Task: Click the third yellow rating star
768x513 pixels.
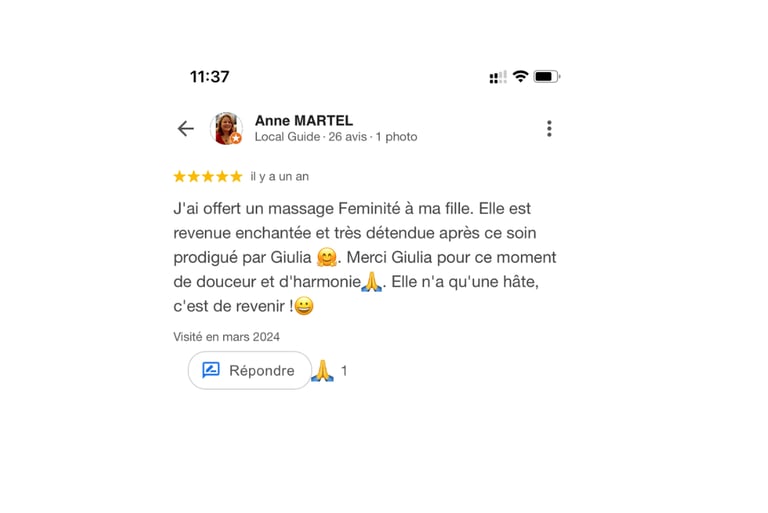Action: coord(208,176)
